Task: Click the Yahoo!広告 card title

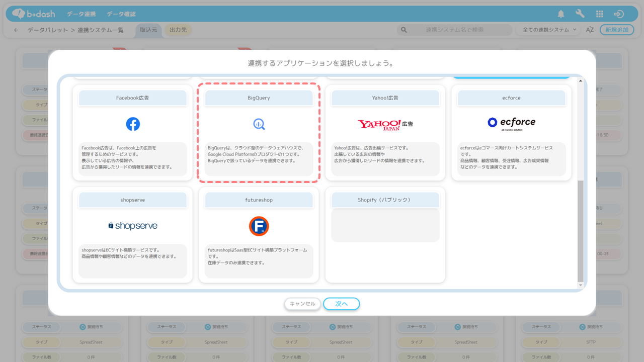Action: [x=385, y=98]
